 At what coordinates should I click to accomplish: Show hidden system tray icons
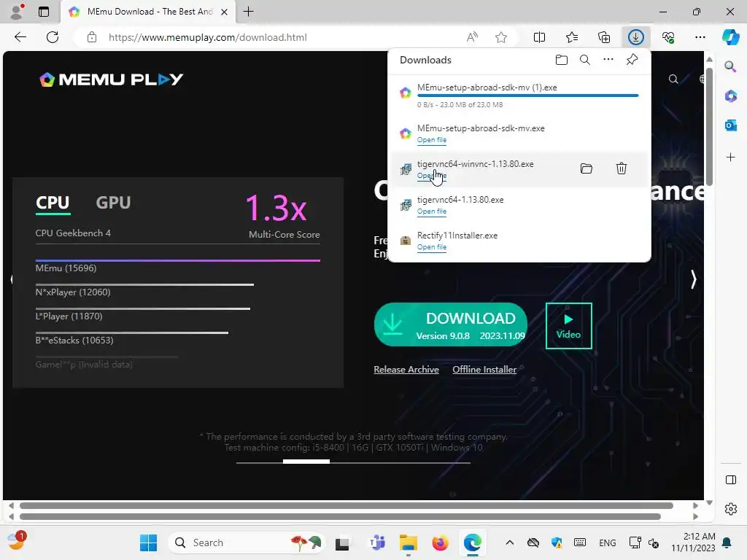509,542
